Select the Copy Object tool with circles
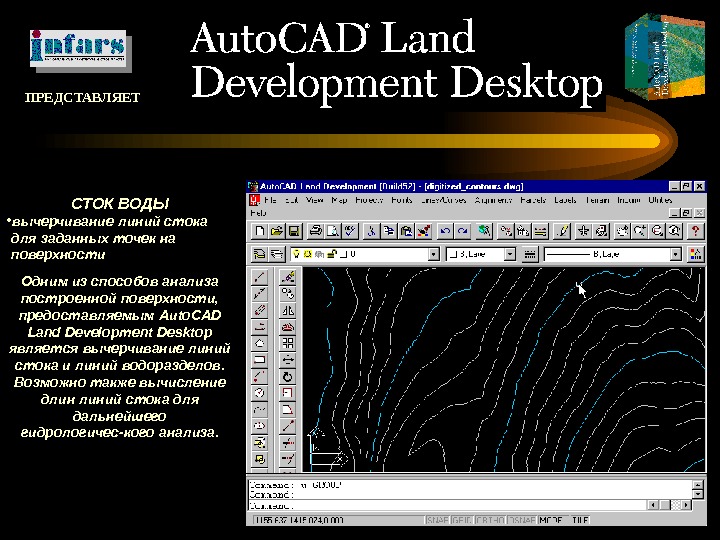Screen dimensions: 720x540 [288, 293]
